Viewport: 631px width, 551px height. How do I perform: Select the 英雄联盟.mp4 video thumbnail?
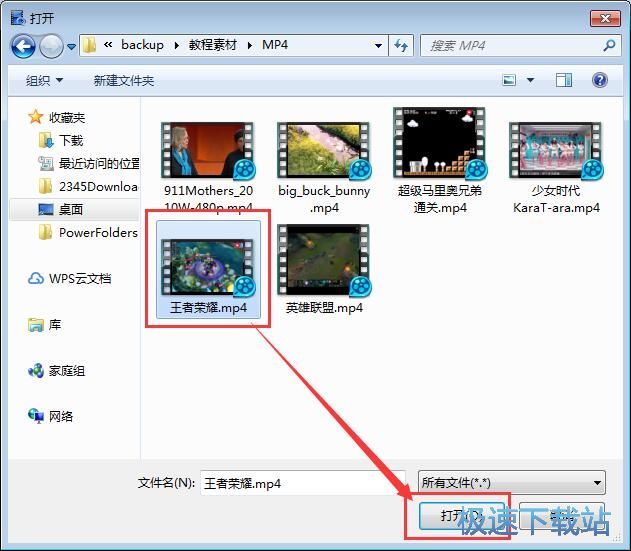(324, 259)
